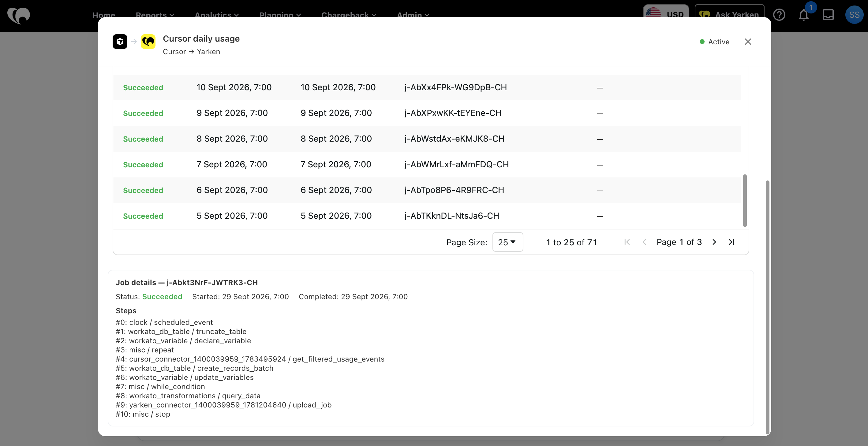Open the help question mark icon
868x446 pixels.
coord(779,15)
